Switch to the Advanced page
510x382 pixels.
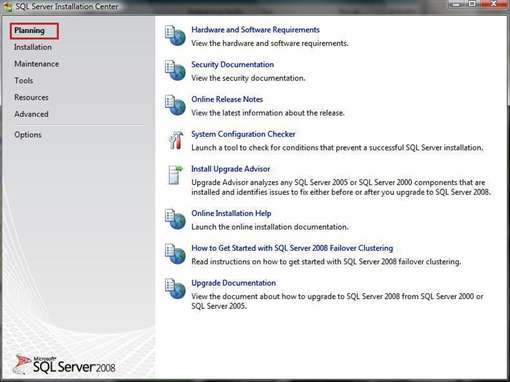coord(31,114)
